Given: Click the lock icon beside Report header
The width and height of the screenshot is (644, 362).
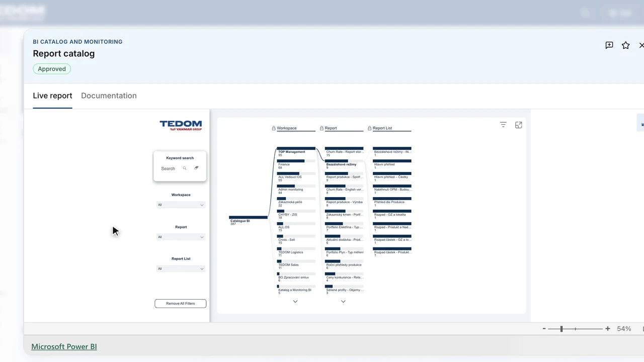Looking at the screenshot, I should point(322,128).
